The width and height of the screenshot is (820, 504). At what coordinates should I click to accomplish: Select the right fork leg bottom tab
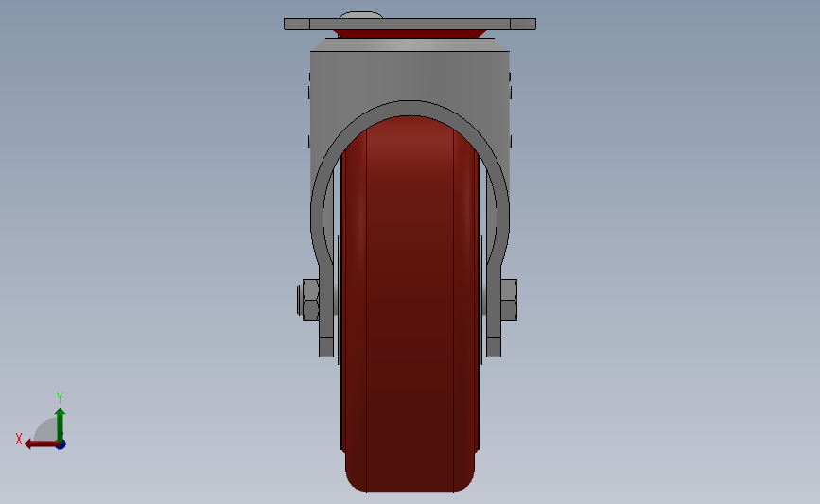tap(494, 347)
